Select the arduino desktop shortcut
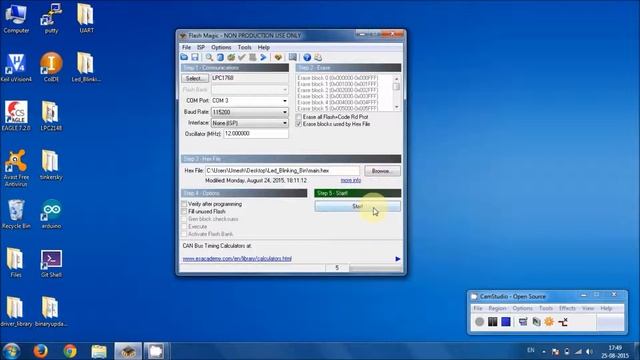This screenshot has width=640, height=360. pyautogui.click(x=51, y=214)
